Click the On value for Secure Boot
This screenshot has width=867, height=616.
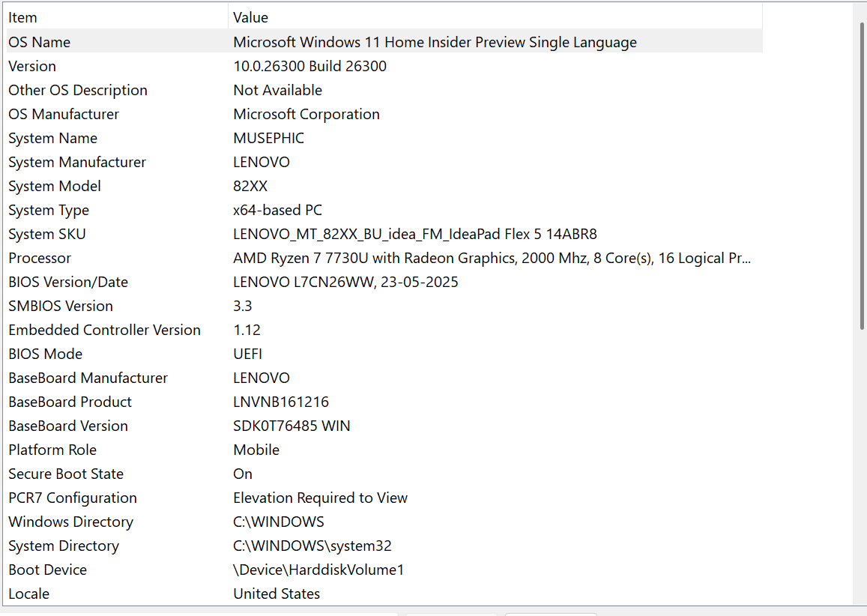(243, 474)
